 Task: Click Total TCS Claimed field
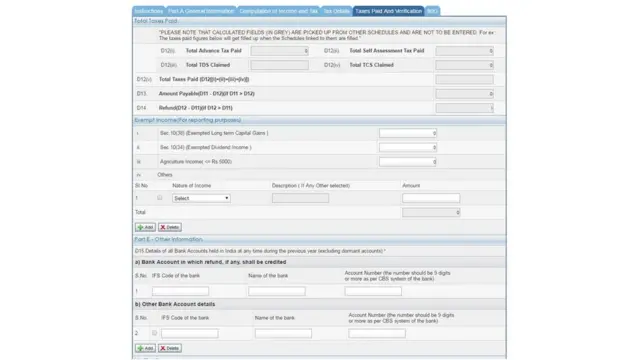[x=464, y=65]
